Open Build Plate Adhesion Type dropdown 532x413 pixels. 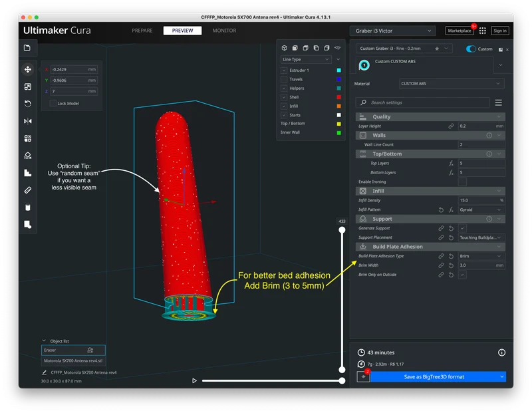[x=480, y=256]
